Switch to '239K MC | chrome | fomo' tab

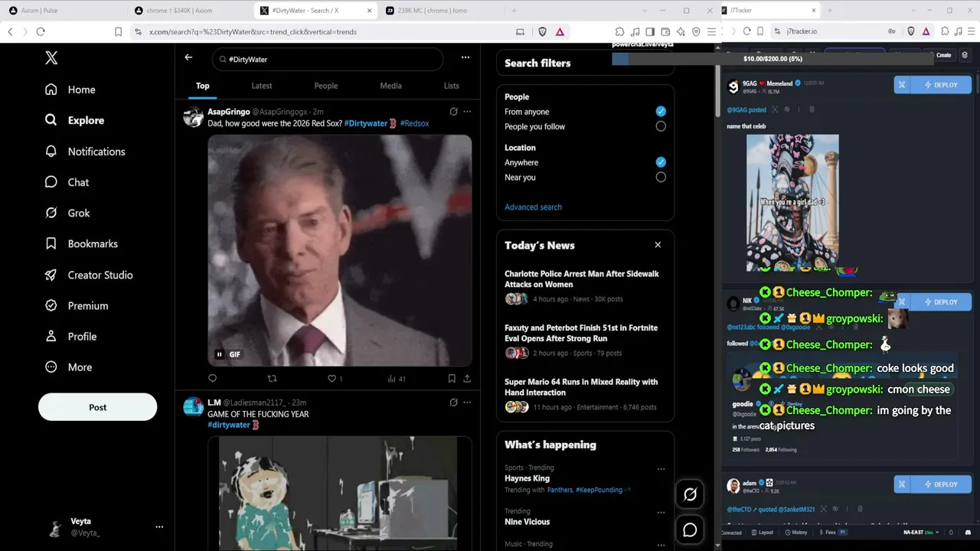(441, 11)
